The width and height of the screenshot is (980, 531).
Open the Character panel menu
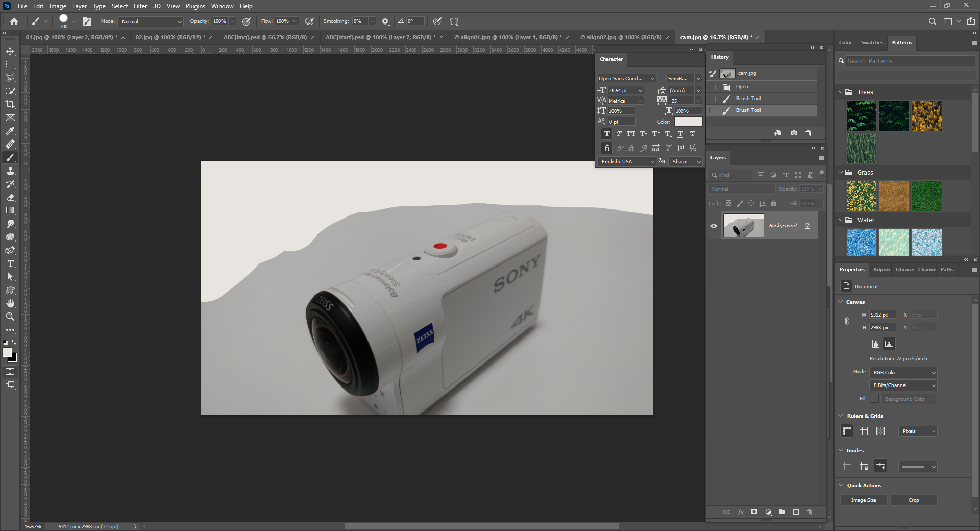click(700, 59)
